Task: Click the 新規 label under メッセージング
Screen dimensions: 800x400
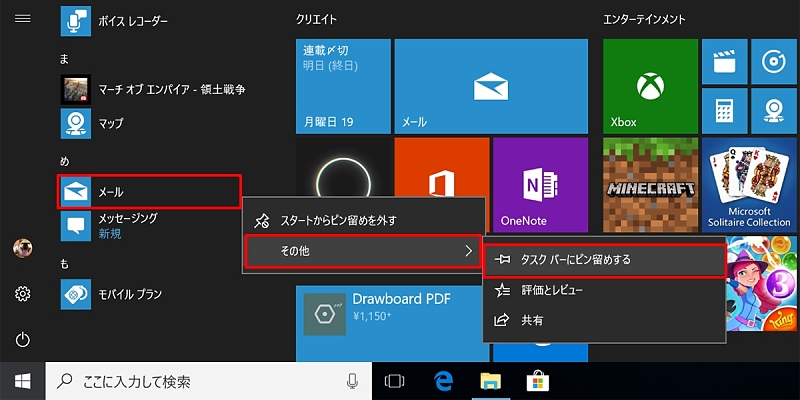Action: pyautogui.click(x=110, y=234)
